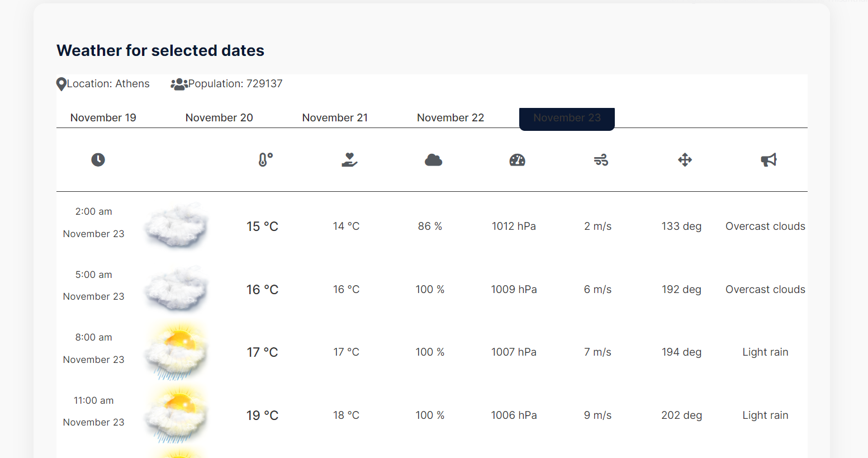Click the megaphone description icon
The height and width of the screenshot is (458, 868).
point(769,160)
